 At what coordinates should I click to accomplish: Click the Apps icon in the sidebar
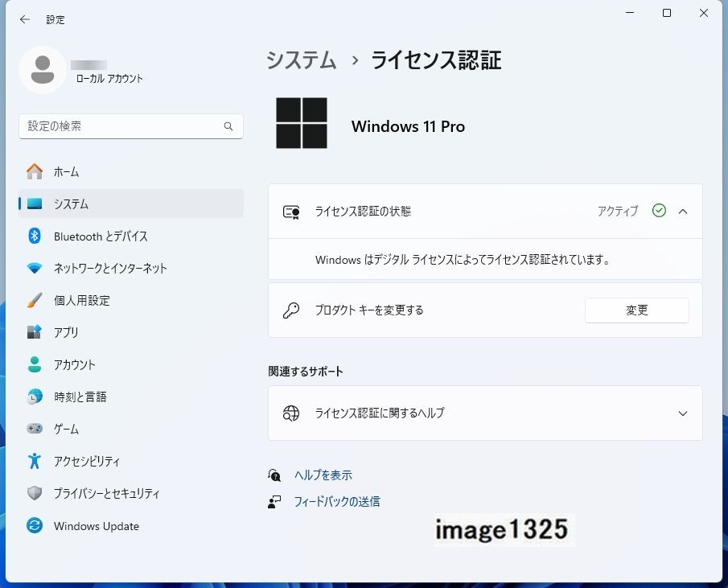coord(35,332)
